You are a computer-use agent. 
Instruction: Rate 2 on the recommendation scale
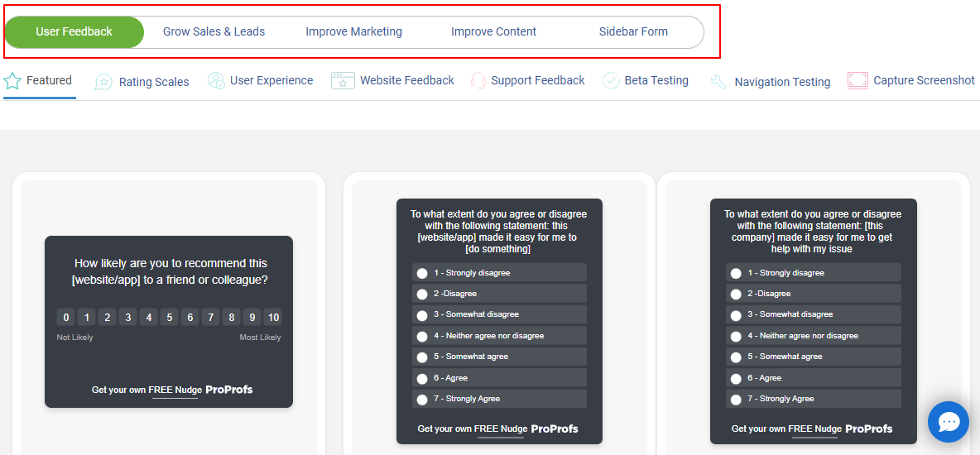click(x=107, y=317)
